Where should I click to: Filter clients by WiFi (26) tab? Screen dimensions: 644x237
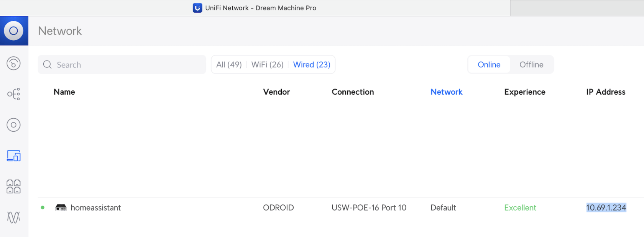(267, 65)
